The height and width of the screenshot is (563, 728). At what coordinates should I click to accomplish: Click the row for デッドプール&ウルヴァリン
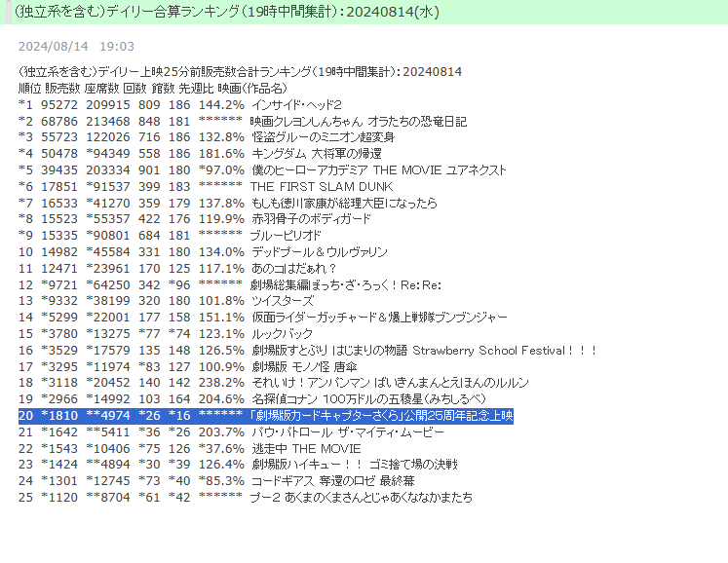pos(203,252)
